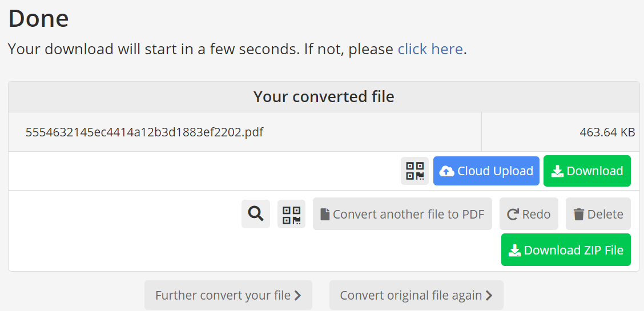Screen dimensions: 644x311
Task: Click the trash can icon on Delete
Action: coord(579,215)
